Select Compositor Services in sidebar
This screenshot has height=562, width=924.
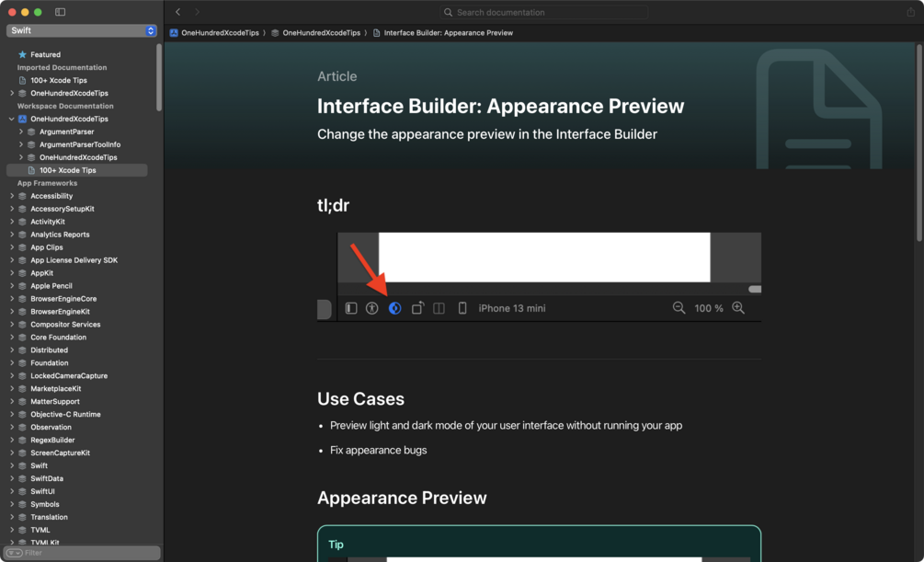(65, 325)
